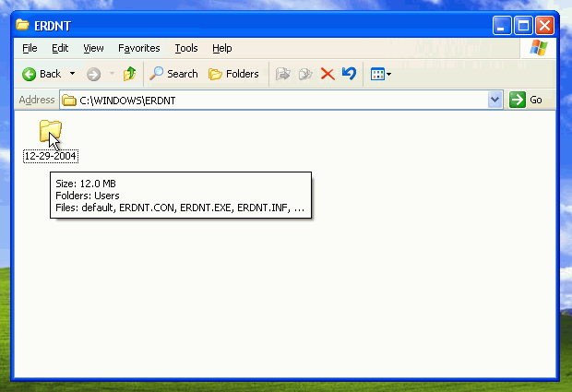Click the greyed Forward arrow button
The height and width of the screenshot is (392, 572).
[93, 75]
